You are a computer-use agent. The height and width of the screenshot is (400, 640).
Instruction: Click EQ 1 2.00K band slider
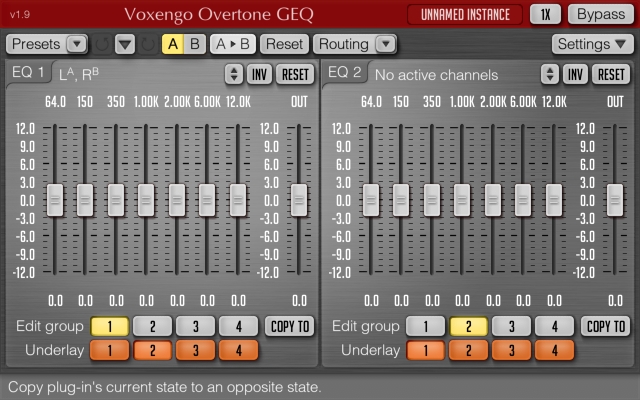[177, 200]
